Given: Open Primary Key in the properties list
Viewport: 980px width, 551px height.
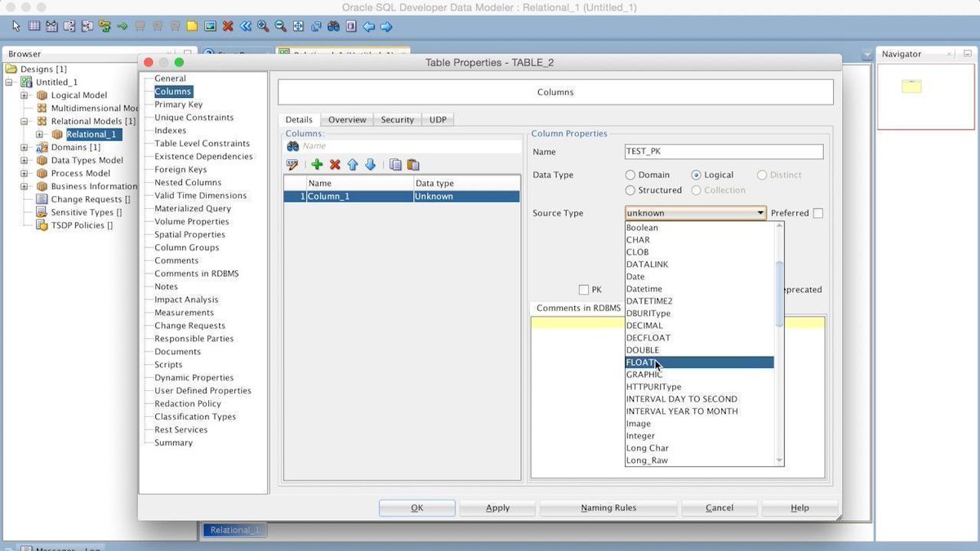Looking at the screenshot, I should 179,104.
